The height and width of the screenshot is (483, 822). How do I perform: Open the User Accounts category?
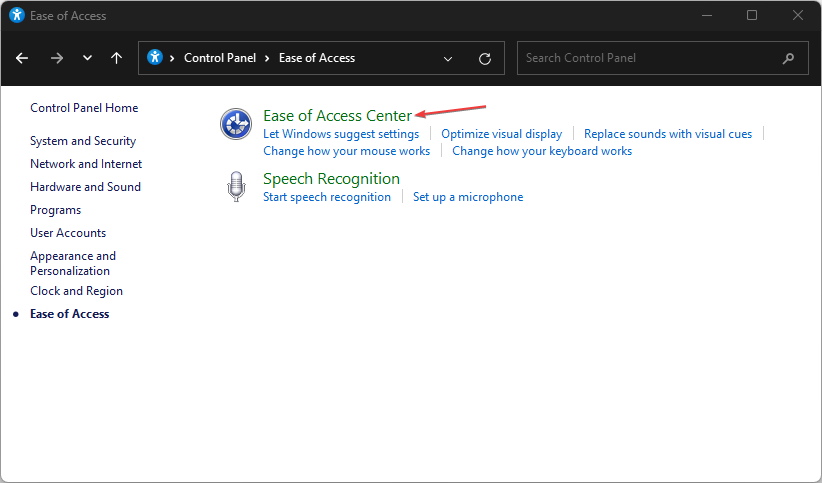(68, 233)
